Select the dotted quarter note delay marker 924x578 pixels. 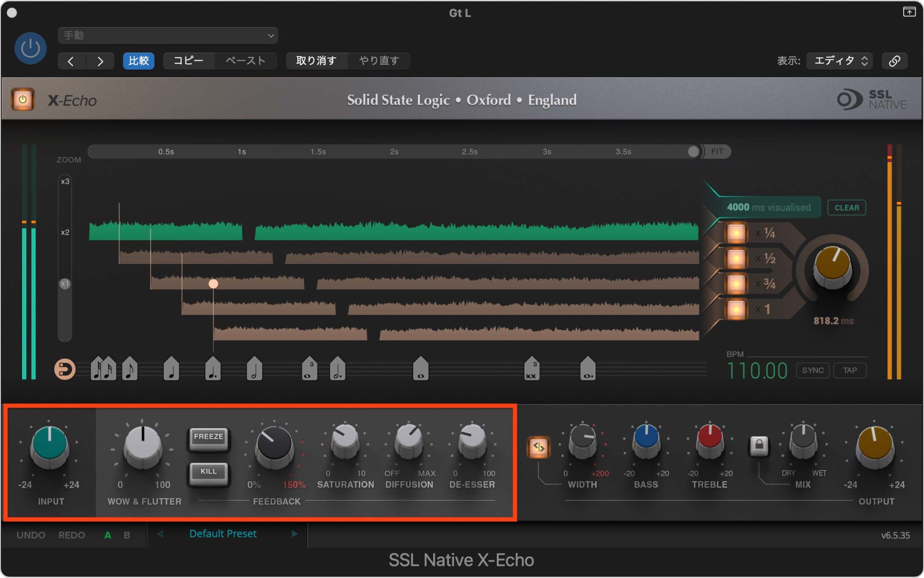(213, 369)
